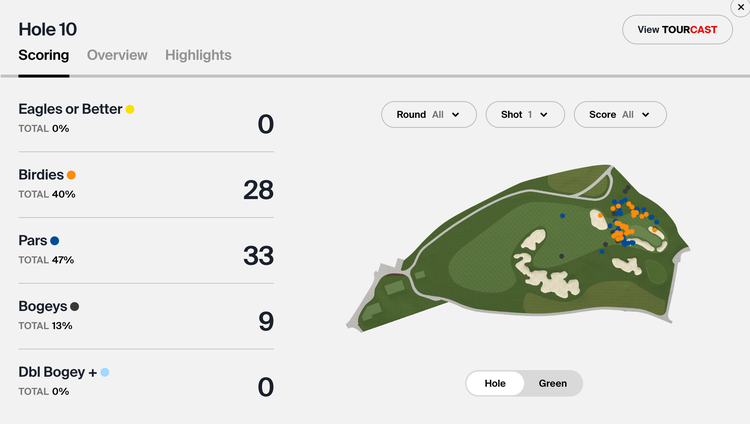Click the Birdies count of 28
This screenshot has height=424, width=750.
258,189
